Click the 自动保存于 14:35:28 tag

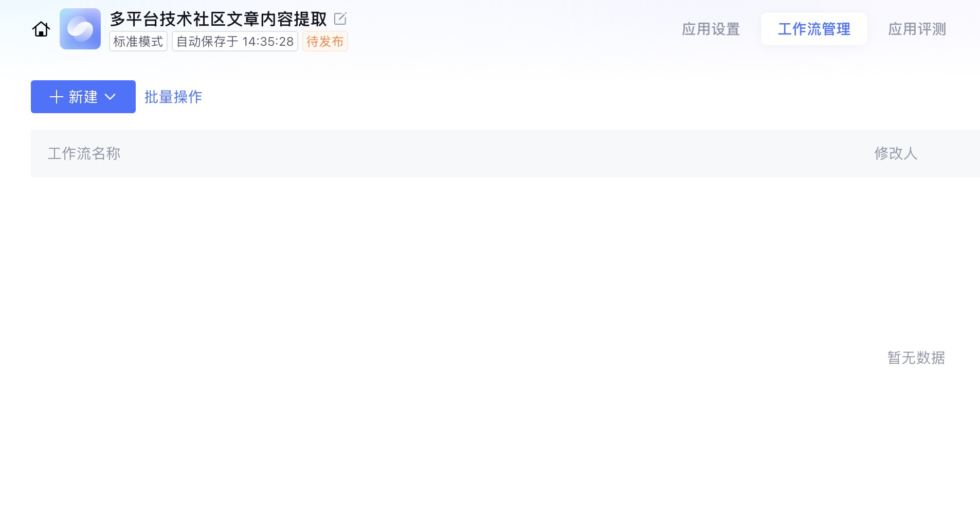click(x=235, y=41)
